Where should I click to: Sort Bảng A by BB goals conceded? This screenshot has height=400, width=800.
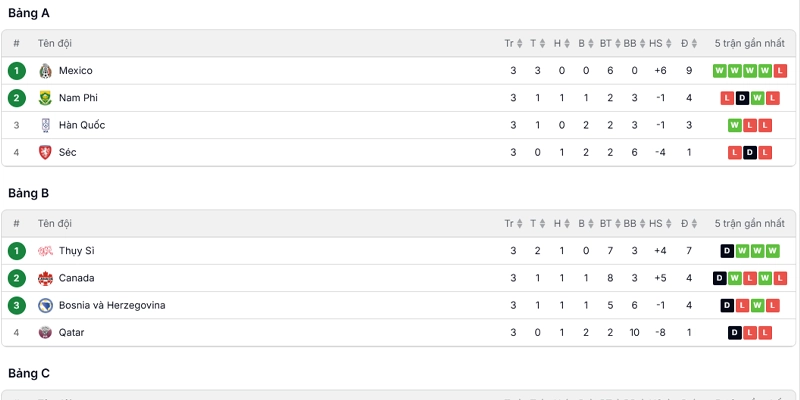[x=634, y=43]
